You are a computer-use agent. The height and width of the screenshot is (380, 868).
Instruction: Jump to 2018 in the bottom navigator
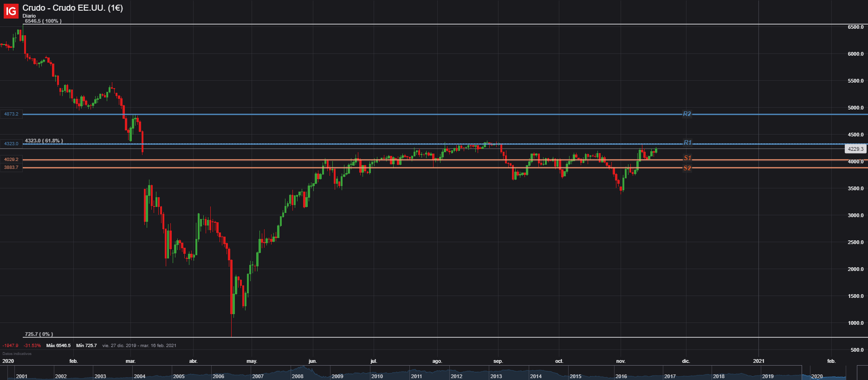pos(719,376)
